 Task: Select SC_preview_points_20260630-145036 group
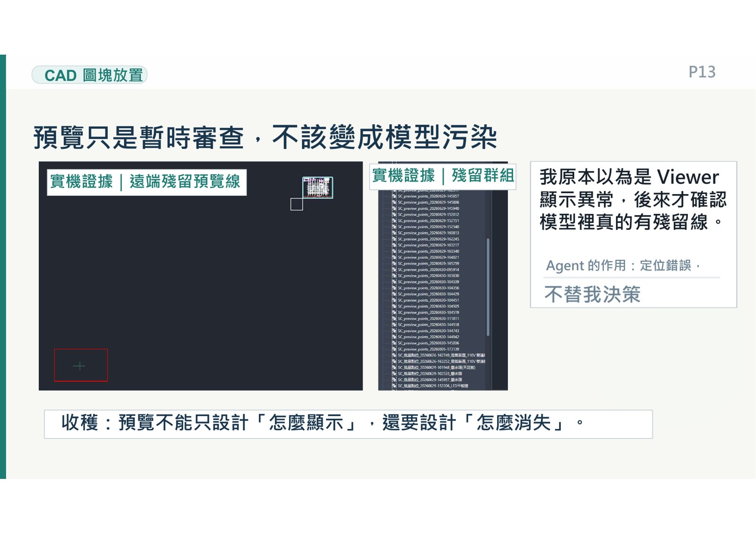pyautogui.click(x=428, y=343)
